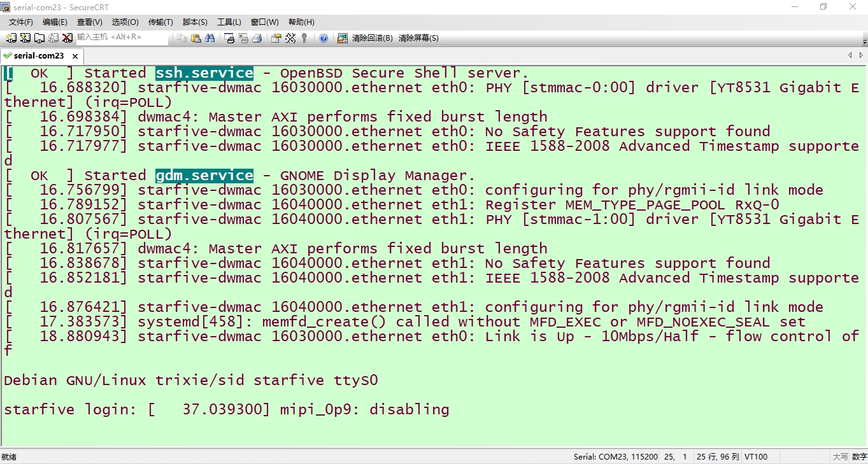Image resolution: width=868 pixels, height=464 pixels.
Task: Click the Reconnect session toolbar icon
Action: [53, 38]
